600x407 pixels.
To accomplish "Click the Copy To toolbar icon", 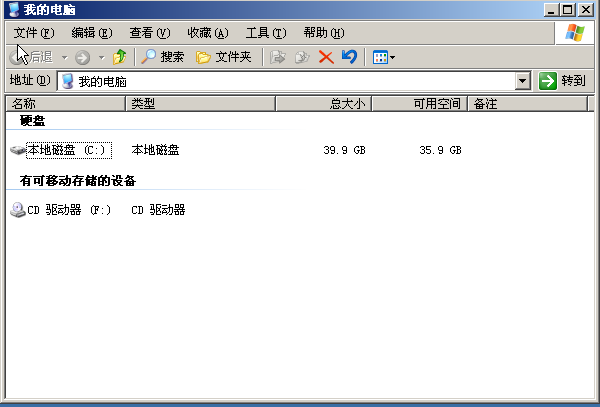I will 302,57.
